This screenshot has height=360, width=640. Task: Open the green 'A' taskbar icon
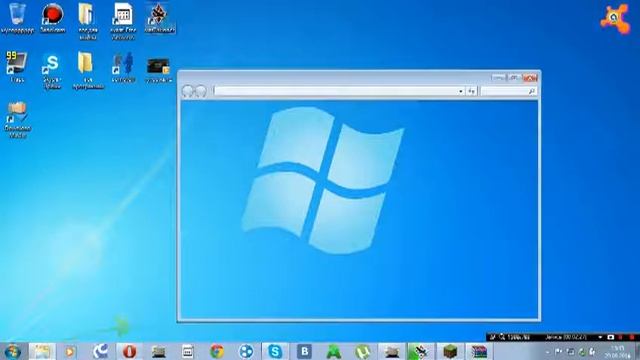(333, 351)
